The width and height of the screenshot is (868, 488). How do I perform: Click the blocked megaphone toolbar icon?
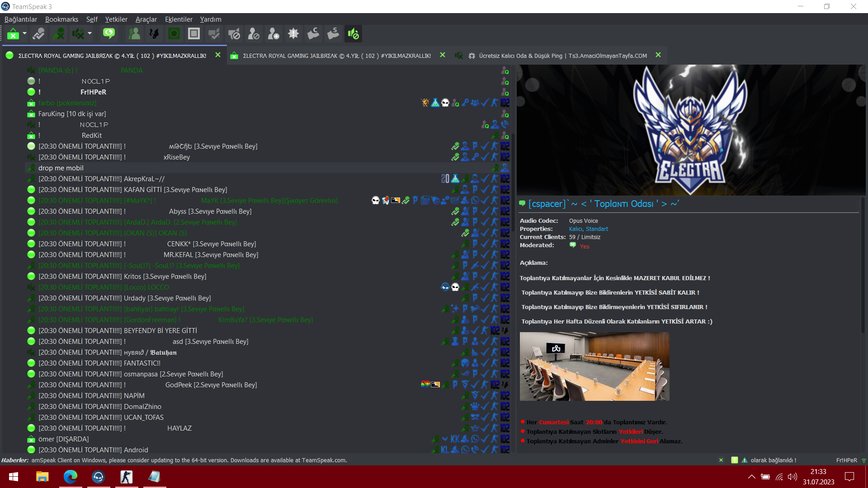(x=234, y=34)
